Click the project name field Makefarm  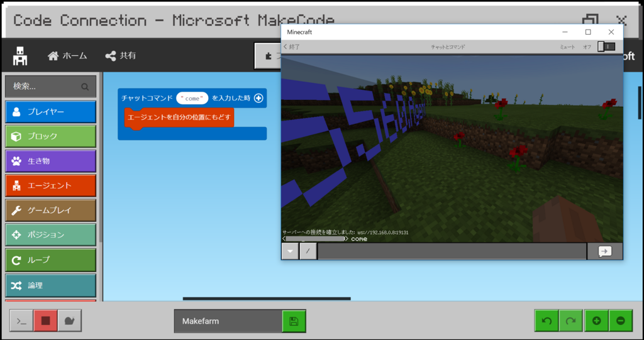tap(228, 321)
